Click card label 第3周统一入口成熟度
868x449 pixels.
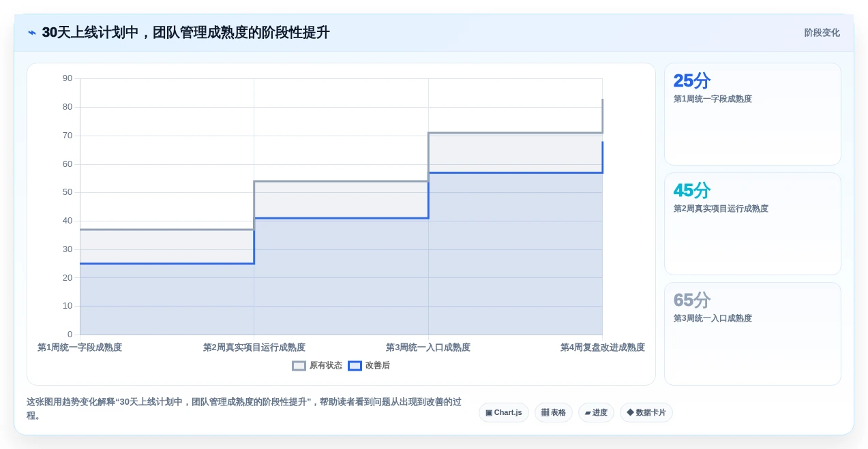coord(713,318)
